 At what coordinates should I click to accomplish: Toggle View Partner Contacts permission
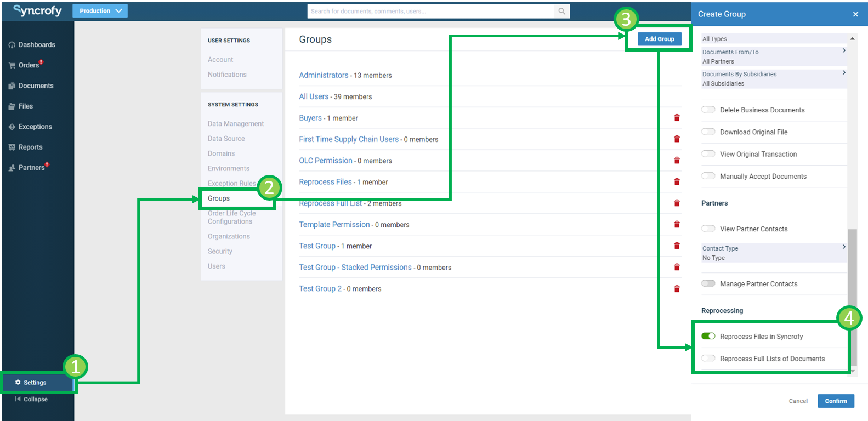point(708,229)
